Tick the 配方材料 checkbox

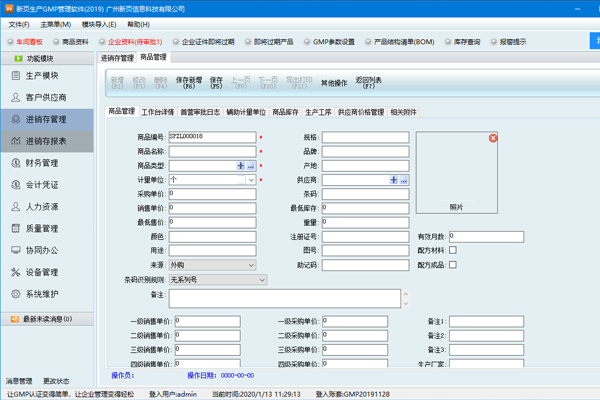click(x=453, y=250)
